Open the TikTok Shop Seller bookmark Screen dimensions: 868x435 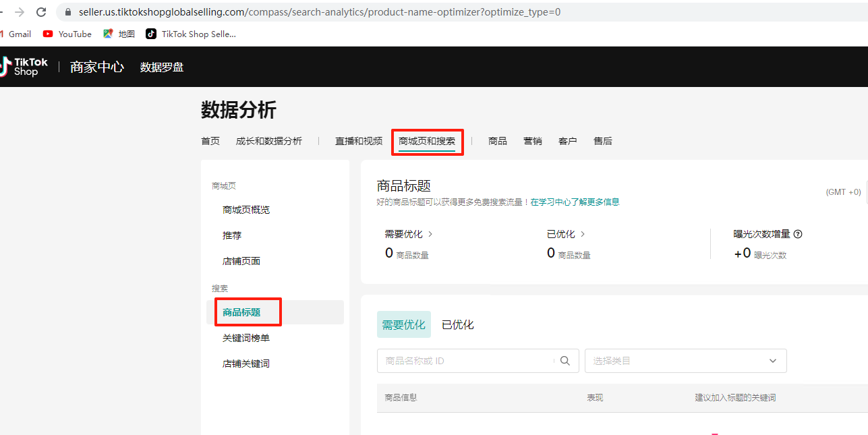191,34
